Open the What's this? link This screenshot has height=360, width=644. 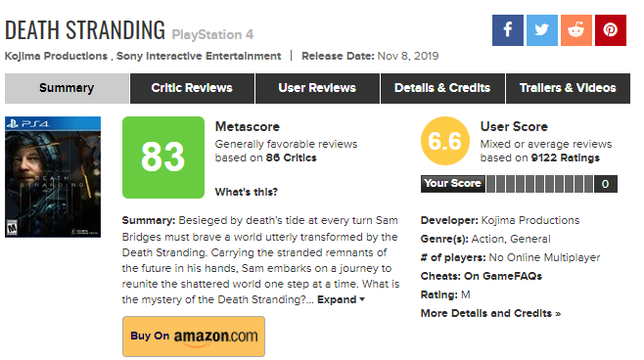point(247,192)
